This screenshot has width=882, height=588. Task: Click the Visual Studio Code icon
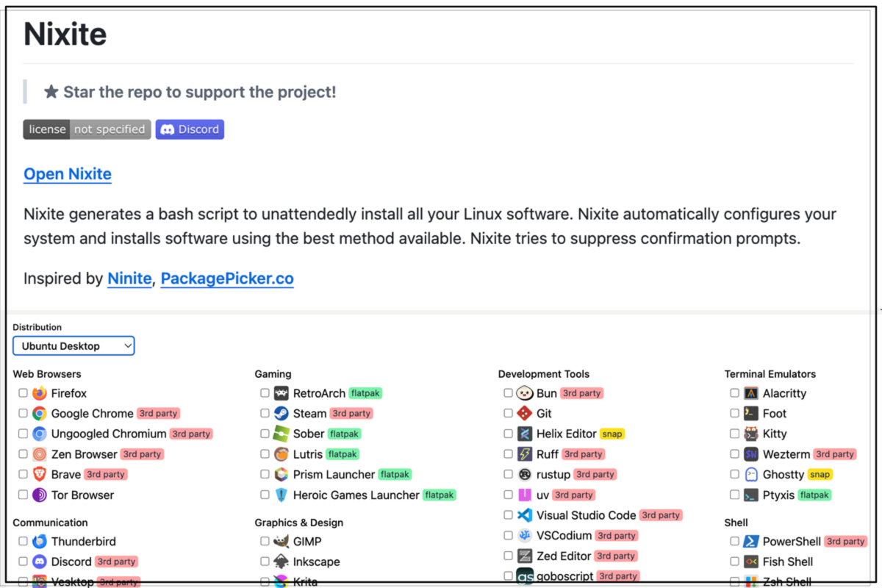(525, 515)
